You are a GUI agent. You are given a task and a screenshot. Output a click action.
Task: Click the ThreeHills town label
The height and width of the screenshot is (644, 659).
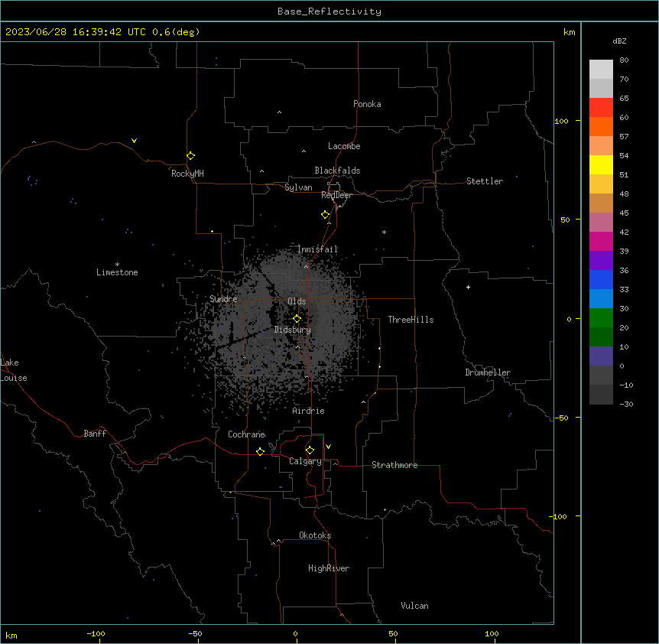tap(411, 320)
